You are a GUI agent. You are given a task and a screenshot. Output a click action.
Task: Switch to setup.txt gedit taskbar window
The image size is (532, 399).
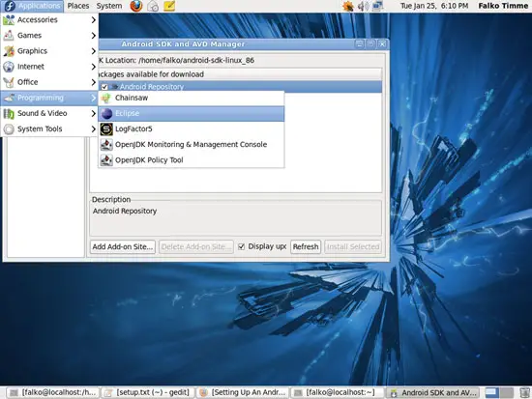click(148, 392)
